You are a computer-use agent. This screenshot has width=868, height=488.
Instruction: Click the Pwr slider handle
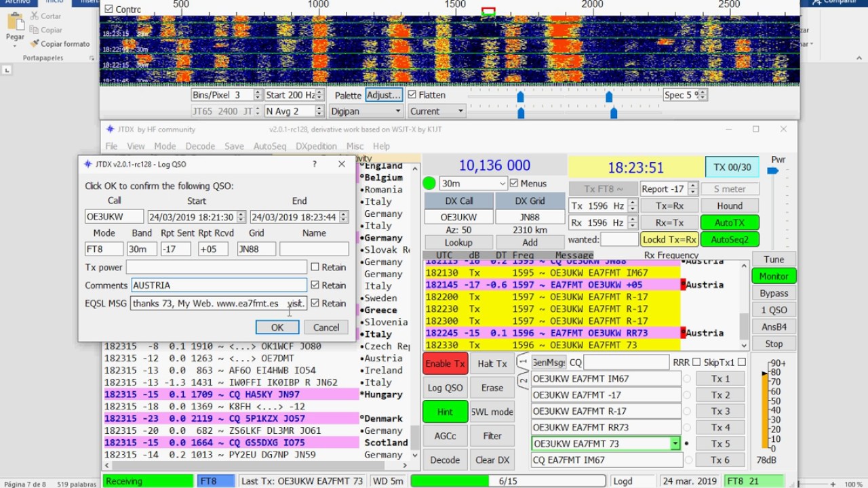(772, 171)
